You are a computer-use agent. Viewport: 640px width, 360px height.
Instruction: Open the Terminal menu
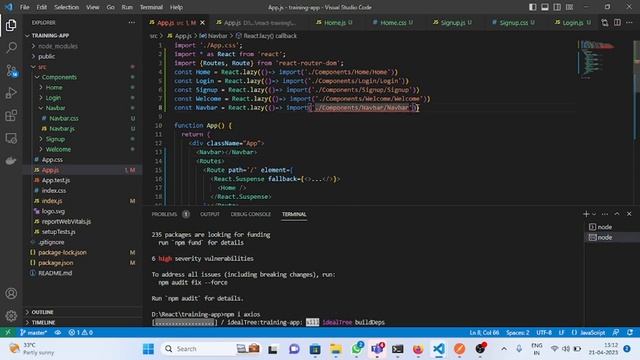(x=151, y=7)
